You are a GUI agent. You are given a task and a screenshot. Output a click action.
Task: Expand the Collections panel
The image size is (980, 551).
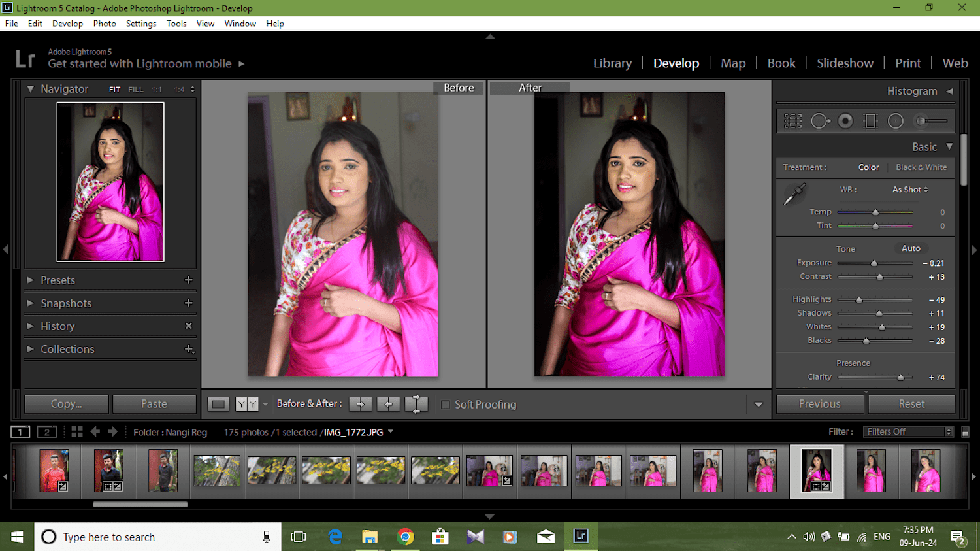point(30,349)
